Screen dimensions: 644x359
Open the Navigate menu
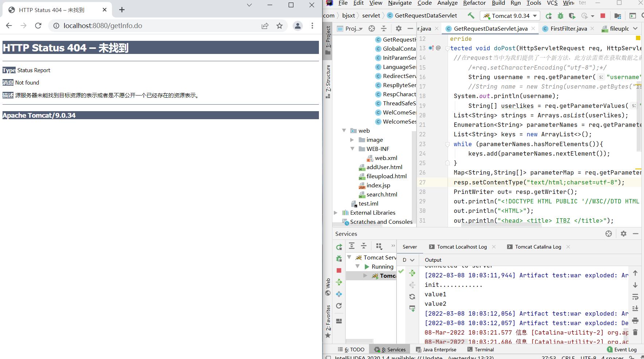pyautogui.click(x=400, y=3)
